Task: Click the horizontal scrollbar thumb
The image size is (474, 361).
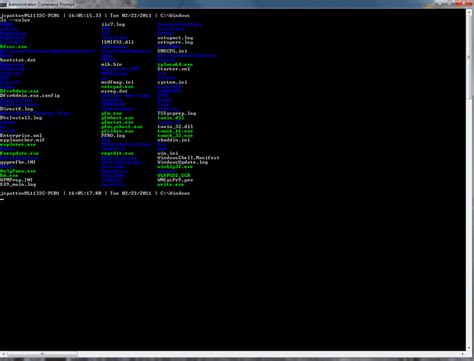Action: (42, 354)
